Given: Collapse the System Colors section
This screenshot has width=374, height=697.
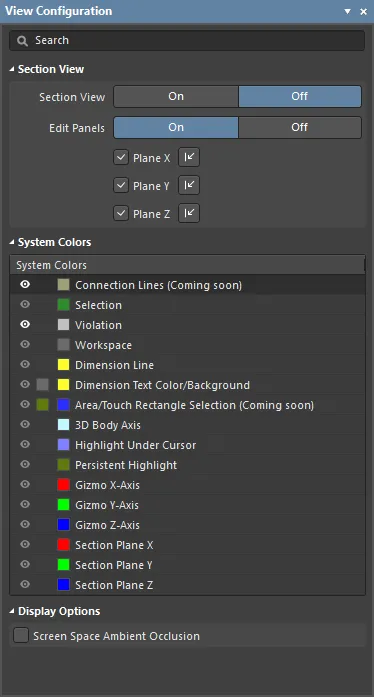Looking at the screenshot, I should [12, 243].
